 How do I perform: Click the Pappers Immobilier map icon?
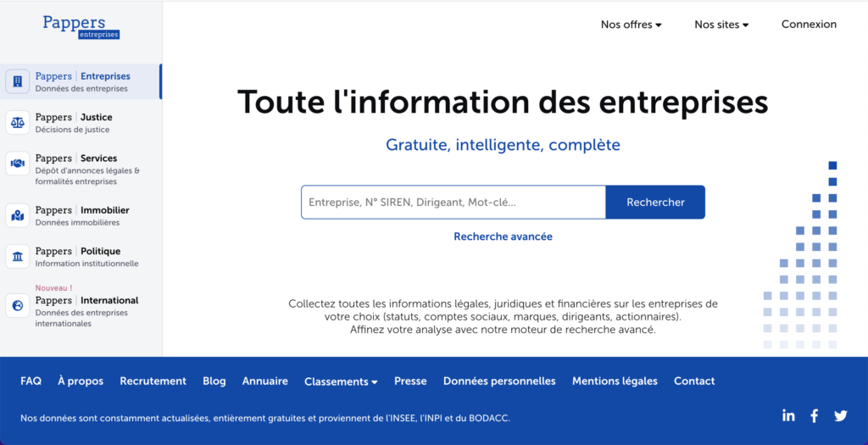18,215
